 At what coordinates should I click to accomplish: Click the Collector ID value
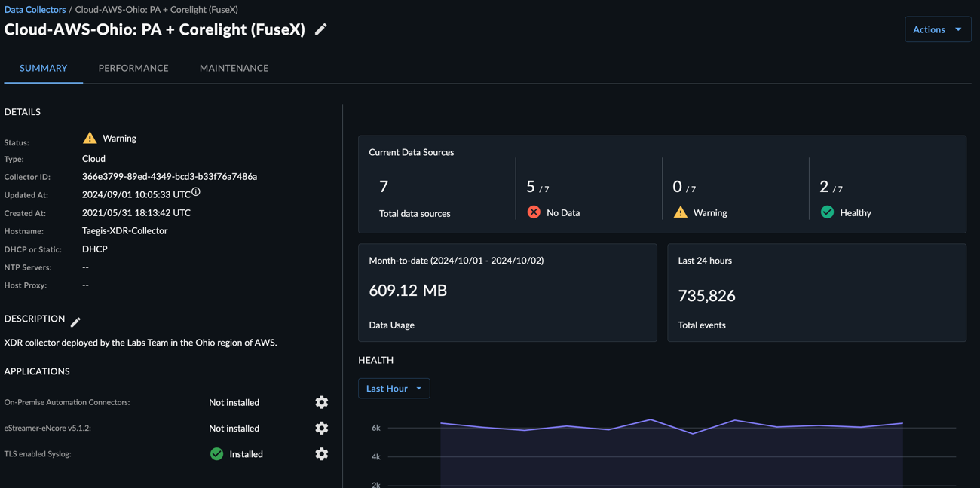pos(170,176)
